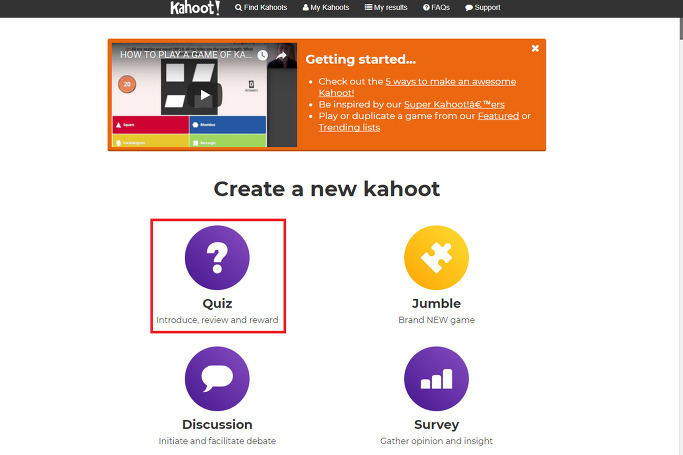The image size is (683, 455).
Task: Click 'Initiate and facilitate debate' text
Action: (x=217, y=441)
